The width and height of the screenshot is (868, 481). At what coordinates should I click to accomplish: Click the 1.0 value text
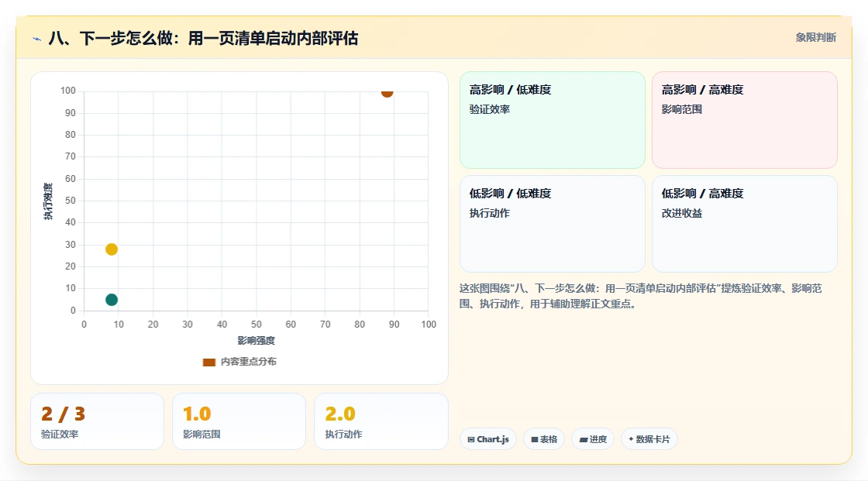point(197,414)
